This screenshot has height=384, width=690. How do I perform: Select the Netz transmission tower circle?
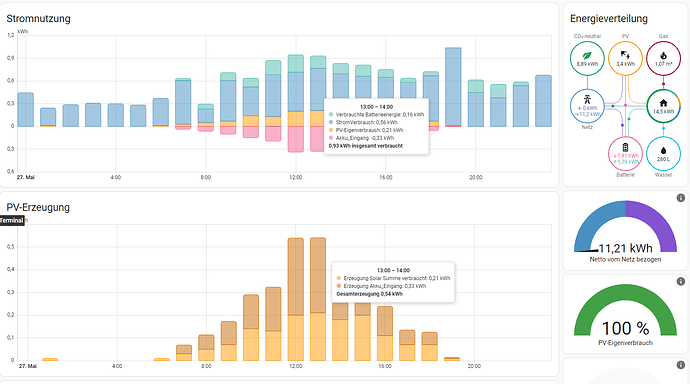point(587,106)
